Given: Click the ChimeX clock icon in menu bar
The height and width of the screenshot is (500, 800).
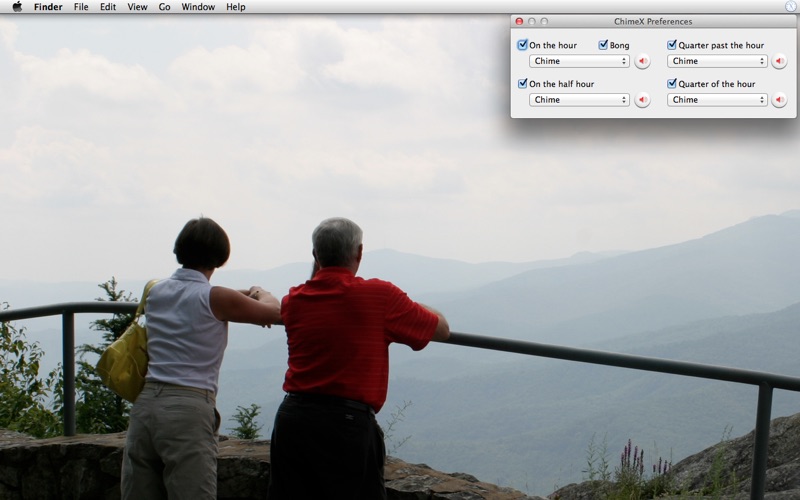Looking at the screenshot, I should point(789,7).
